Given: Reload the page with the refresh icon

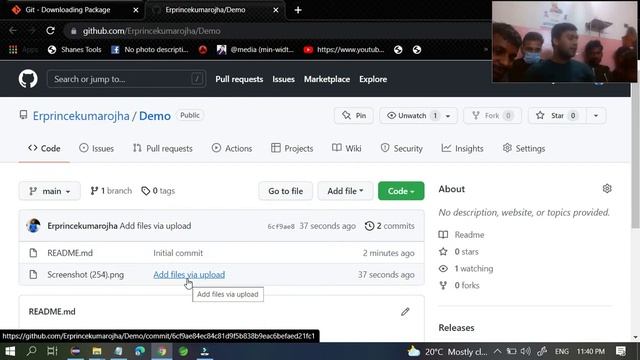Looking at the screenshot, I should [x=50, y=31].
